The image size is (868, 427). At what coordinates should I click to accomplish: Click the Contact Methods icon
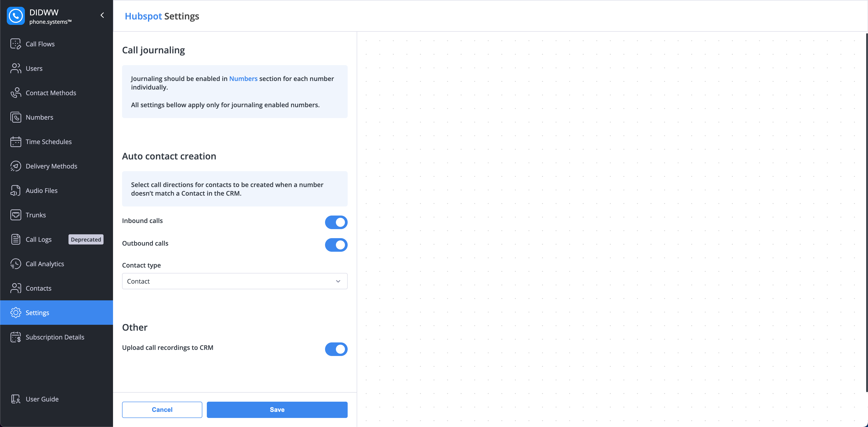(x=16, y=93)
